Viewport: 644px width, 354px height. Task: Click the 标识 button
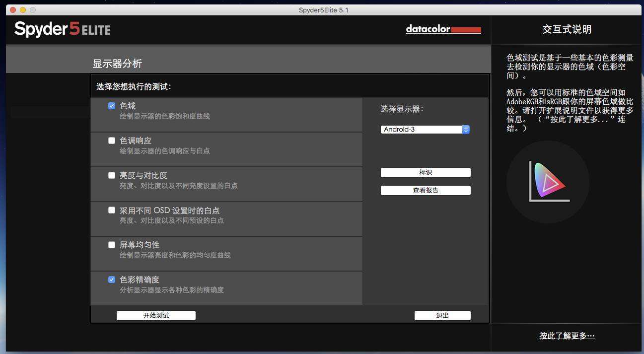pos(426,172)
